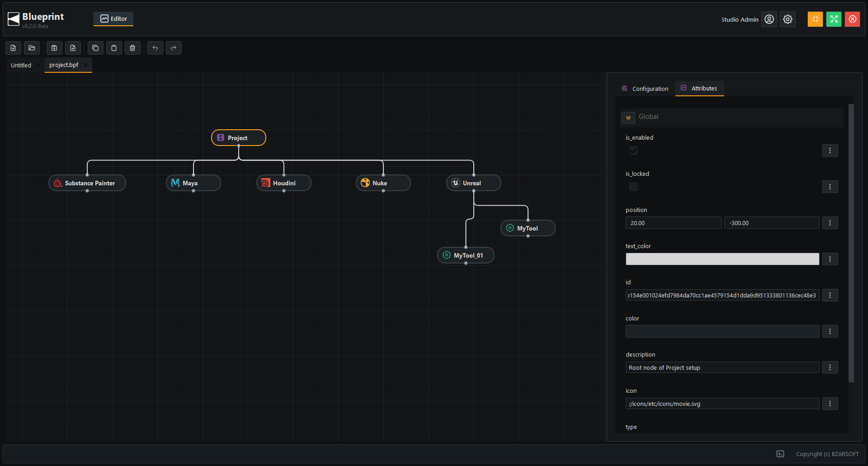The image size is (868, 466).
Task: Click the id value input field
Action: 722,295
